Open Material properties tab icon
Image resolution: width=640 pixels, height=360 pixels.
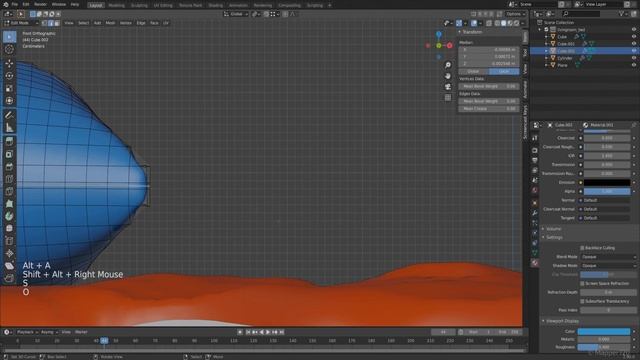[x=535, y=263]
